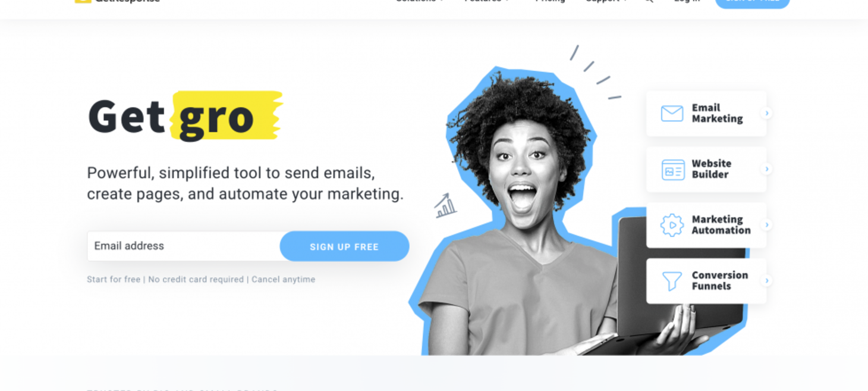Open the arrow beside Email Marketing
868x391 pixels.
[x=767, y=113]
